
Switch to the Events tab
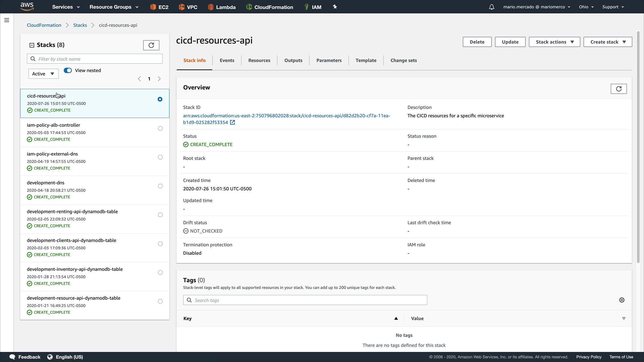[227, 60]
